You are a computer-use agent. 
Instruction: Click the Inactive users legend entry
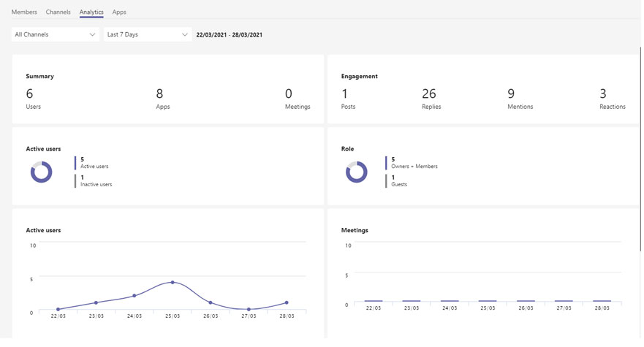pyautogui.click(x=94, y=181)
